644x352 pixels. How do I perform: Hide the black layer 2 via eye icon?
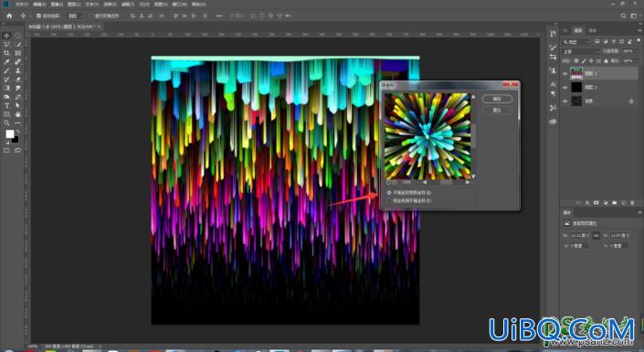(x=565, y=87)
